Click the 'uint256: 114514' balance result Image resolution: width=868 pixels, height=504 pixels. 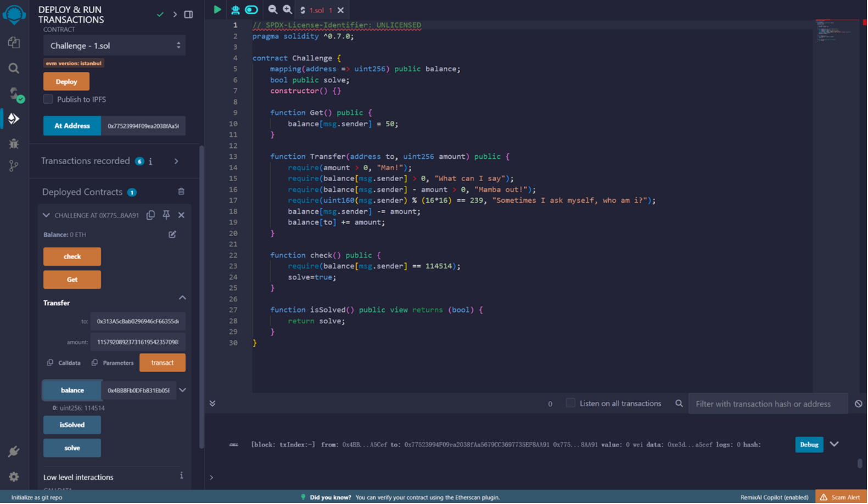(82, 408)
